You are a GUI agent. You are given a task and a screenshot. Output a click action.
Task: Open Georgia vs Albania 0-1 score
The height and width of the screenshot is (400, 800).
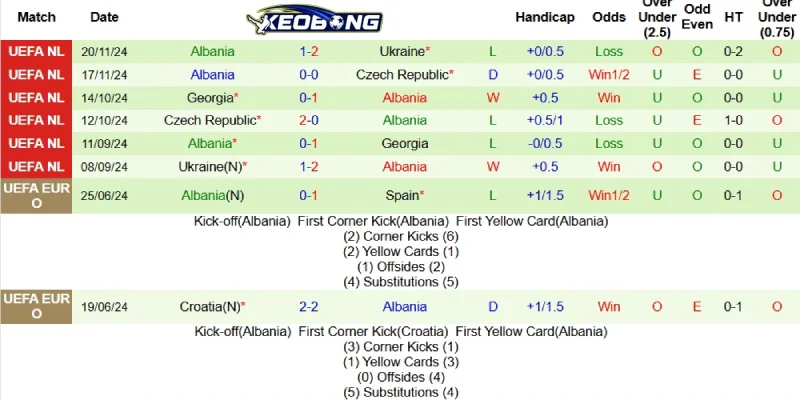(309, 98)
